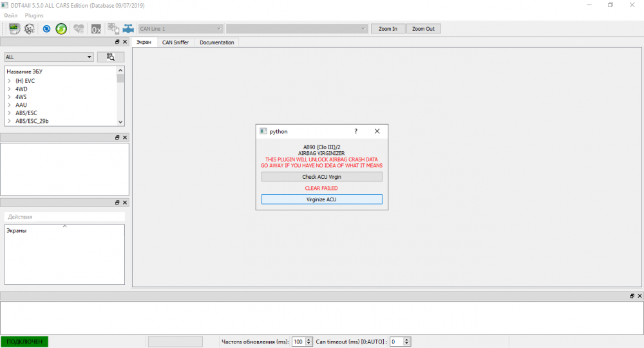Click the Einstein face expert mode icon
The width and height of the screenshot is (644, 348).
(x=30, y=29)
